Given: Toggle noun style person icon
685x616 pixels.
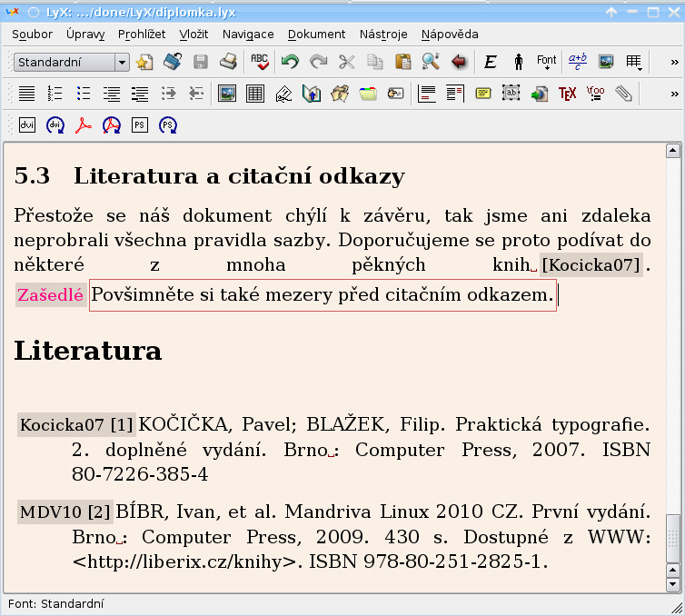Looking at the screenshot, I should 519,62.
